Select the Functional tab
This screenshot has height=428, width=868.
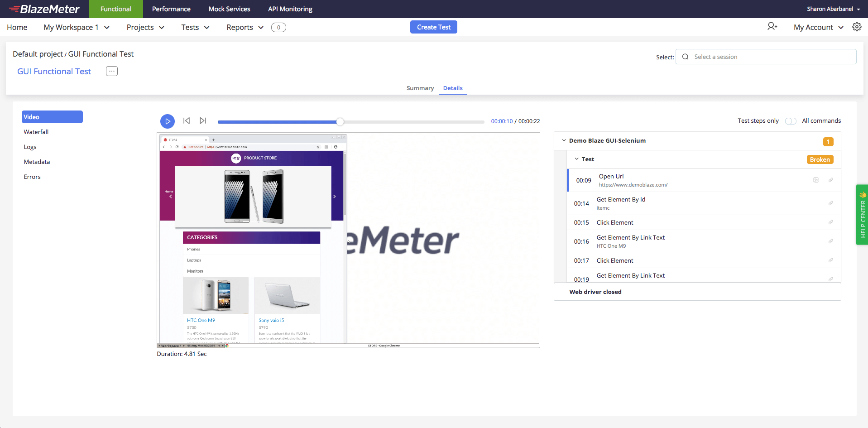(x=116, y=9)
